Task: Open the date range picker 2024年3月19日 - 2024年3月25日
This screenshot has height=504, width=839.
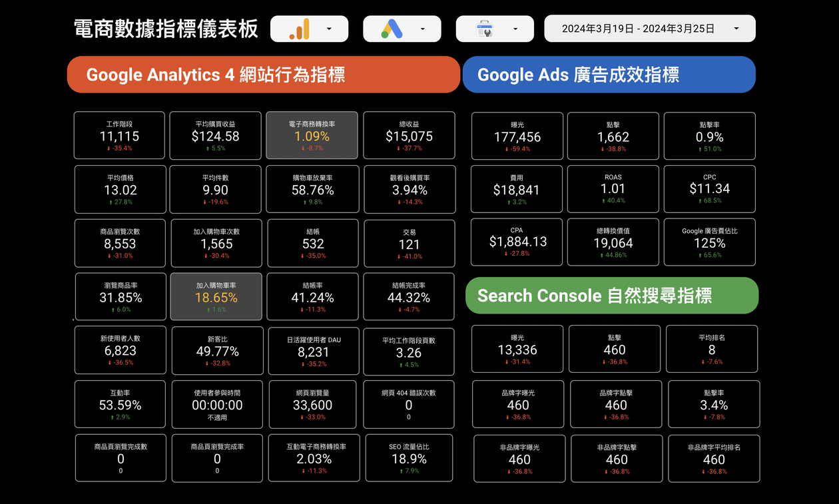Action: coord(650,29)
